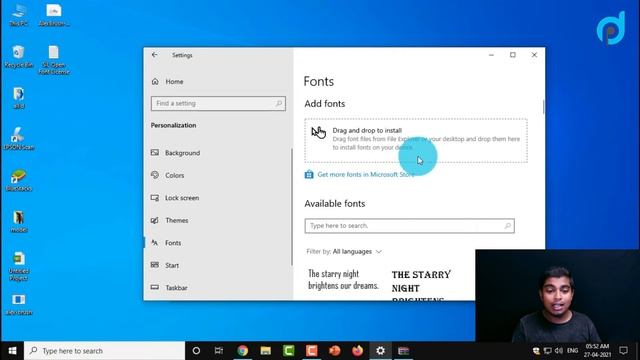Minimize the Settings window
Screen dimensions: 640x360
click(491, 55)
